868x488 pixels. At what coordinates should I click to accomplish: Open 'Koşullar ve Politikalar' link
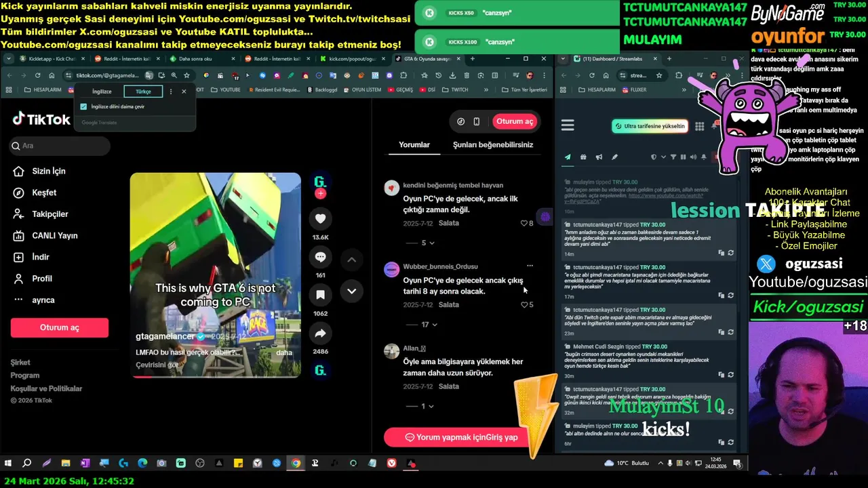click(46, 388)
